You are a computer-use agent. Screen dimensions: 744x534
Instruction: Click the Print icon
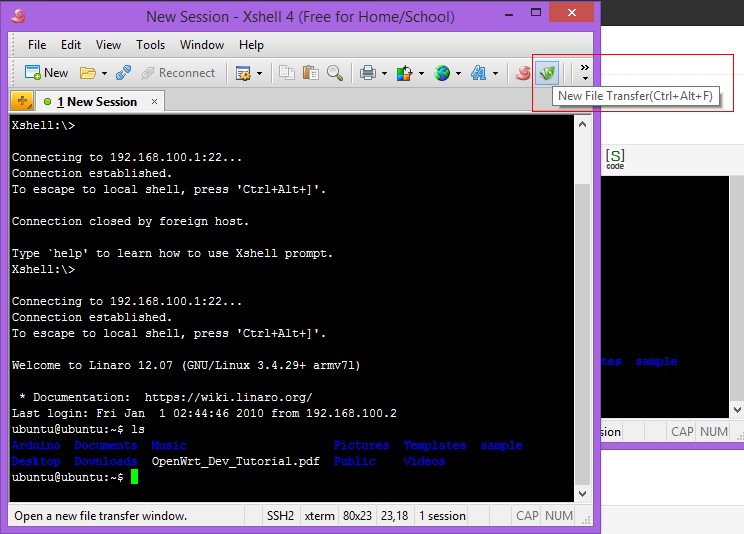[x=368, y=73]
